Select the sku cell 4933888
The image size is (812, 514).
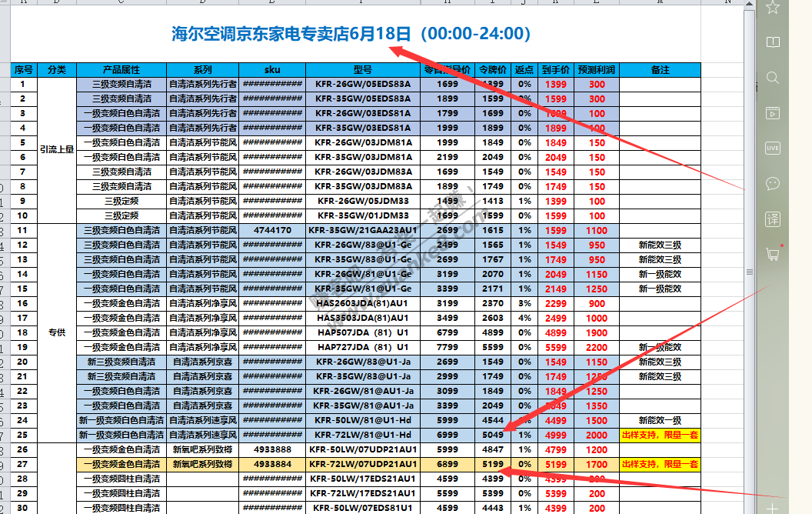tap(271, 449)
